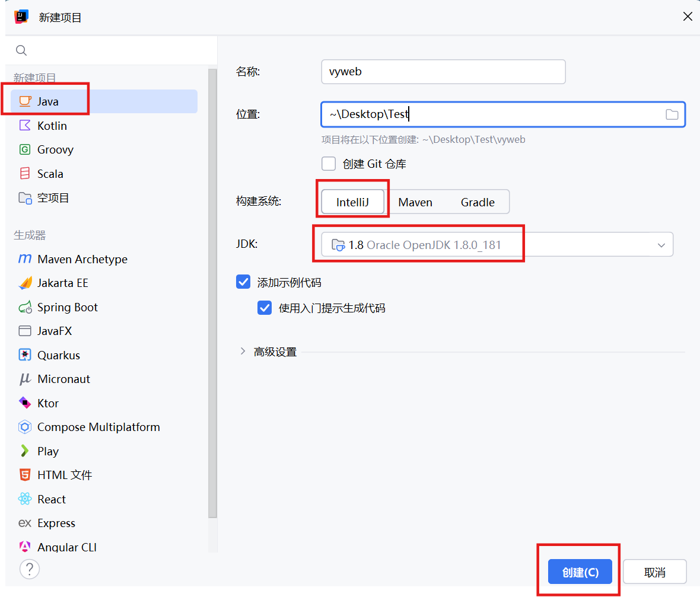Open help with the question mark button
Screen dimensions: 700x597
pos(30,569)
